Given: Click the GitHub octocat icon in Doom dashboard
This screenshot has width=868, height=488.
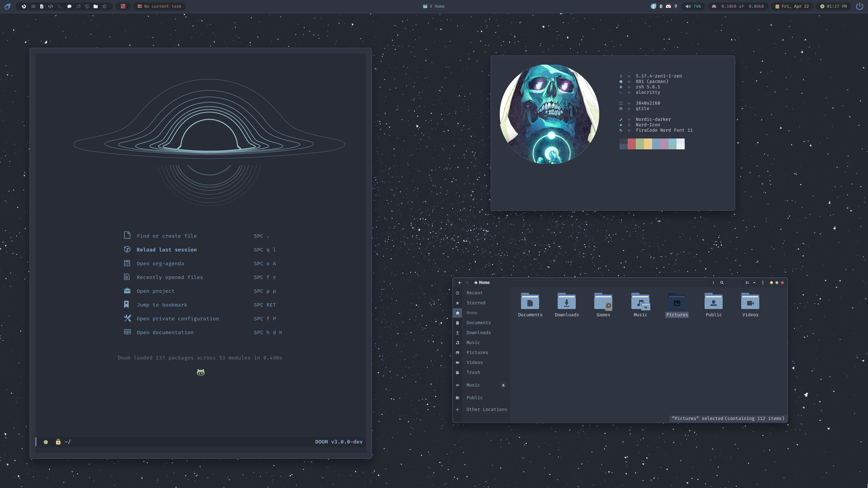Looking at the screenshot, I should [200, 372].
